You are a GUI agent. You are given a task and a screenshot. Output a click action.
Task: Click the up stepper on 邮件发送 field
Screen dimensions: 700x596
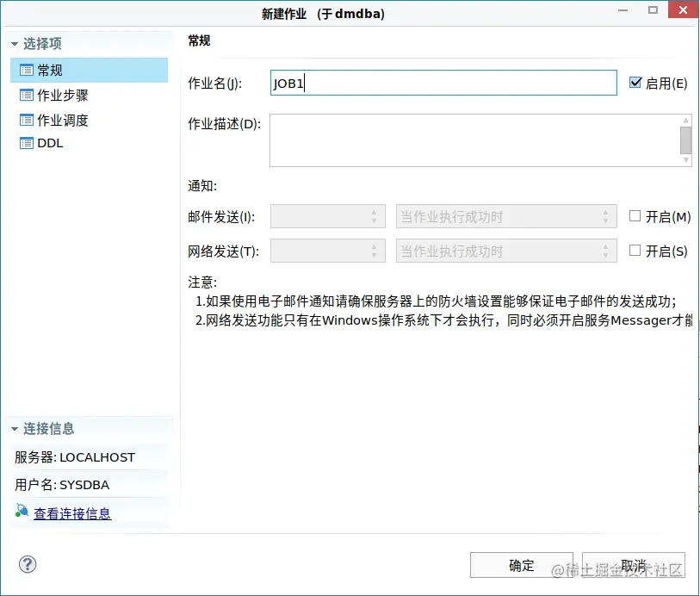pyautogui.click(x=375, y=212)
